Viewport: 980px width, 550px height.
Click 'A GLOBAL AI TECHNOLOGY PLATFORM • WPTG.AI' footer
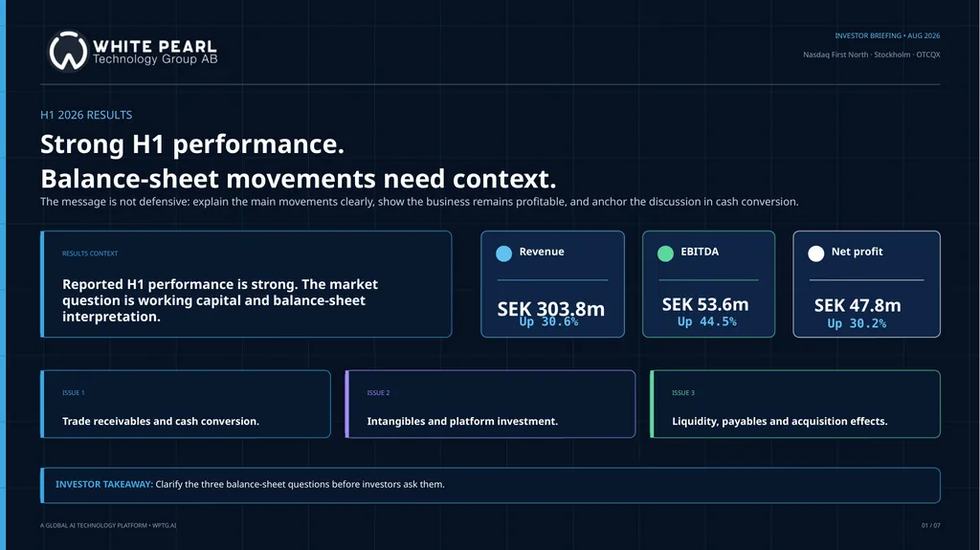click(x=108, y=526)
